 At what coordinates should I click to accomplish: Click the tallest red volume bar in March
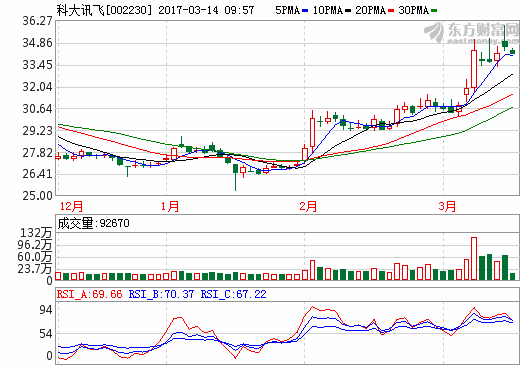click(474, 258)
